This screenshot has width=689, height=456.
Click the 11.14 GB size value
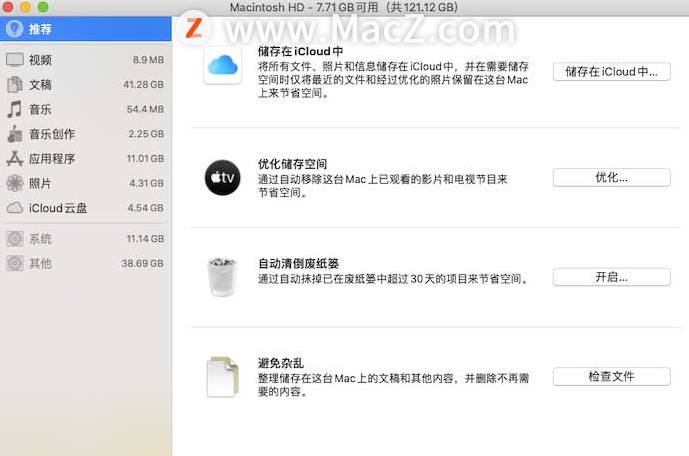[x=145, y=239]
